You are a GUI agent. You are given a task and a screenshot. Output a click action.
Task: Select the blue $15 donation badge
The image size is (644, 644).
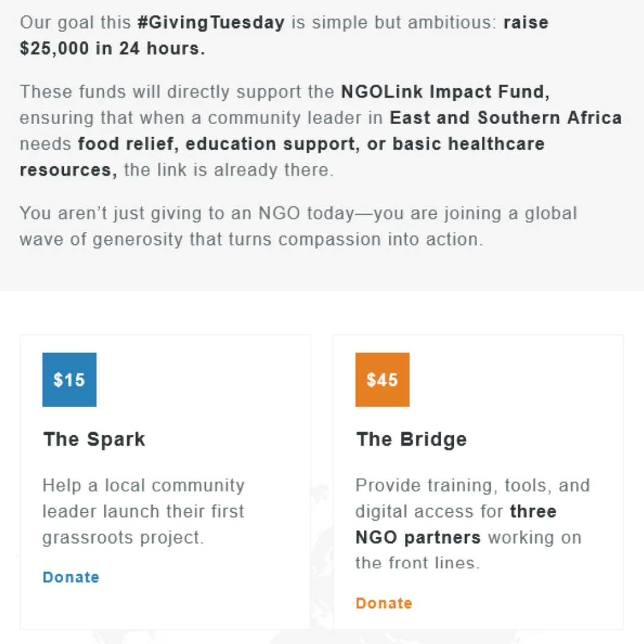point(69,380)
